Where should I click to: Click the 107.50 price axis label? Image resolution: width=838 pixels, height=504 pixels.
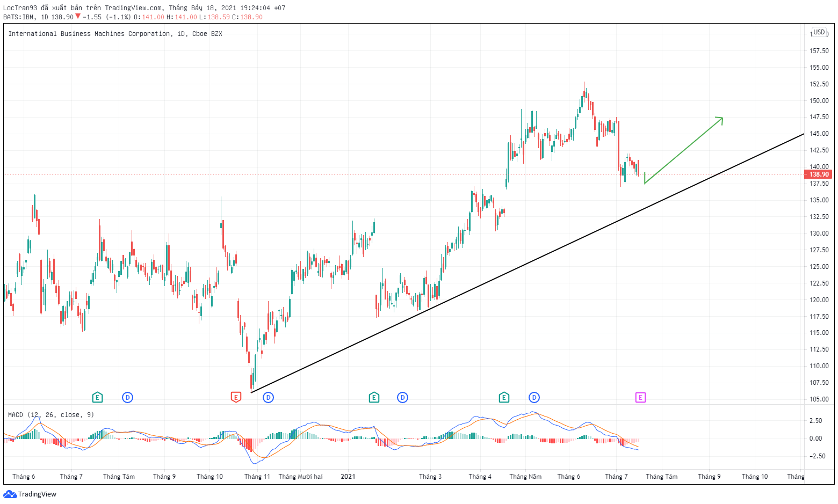[x=819, y=383]
